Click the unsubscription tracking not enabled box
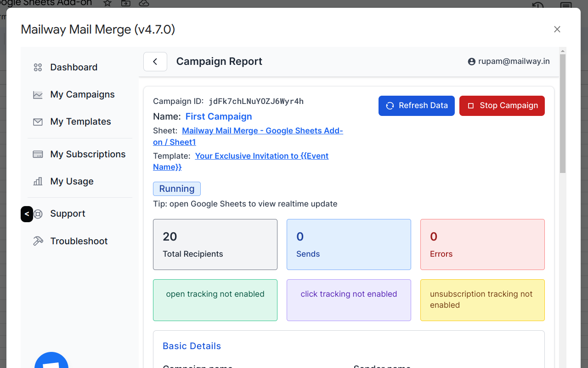Viewport: 588px width, 368px height. pos(482,300)
